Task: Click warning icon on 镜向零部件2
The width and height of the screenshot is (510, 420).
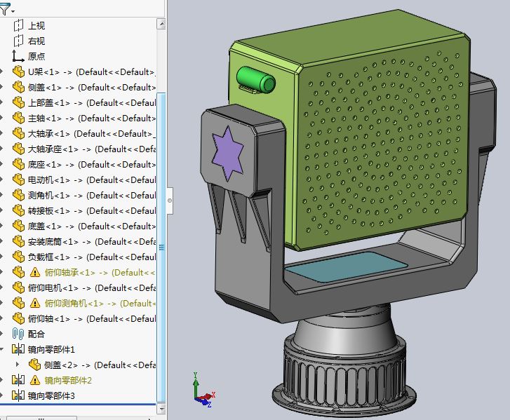Action: [35, 380]
